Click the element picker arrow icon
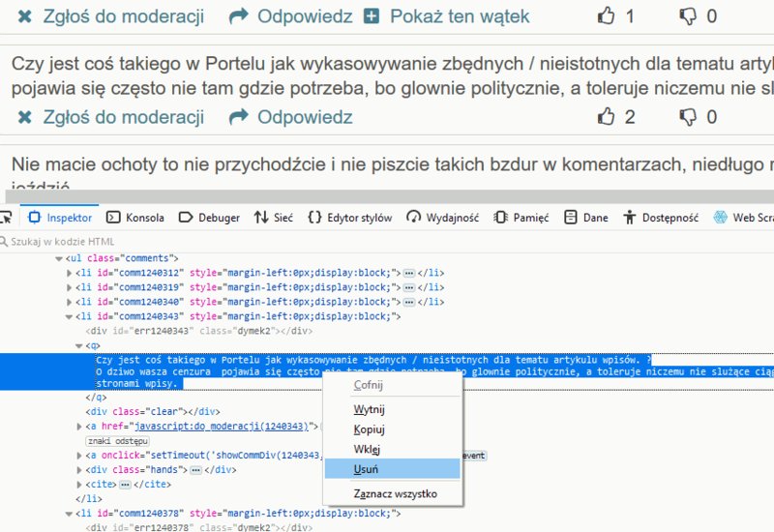 (x=5, y=218)
